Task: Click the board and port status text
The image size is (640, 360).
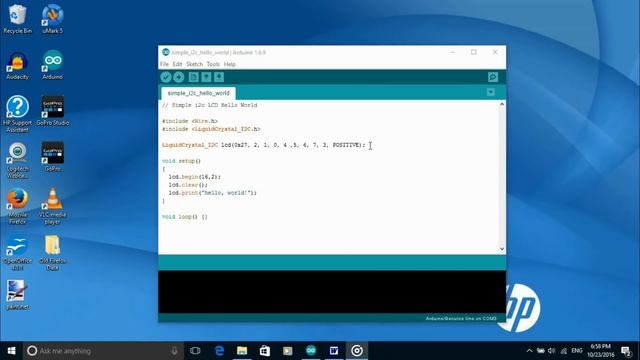Action: 461,318
